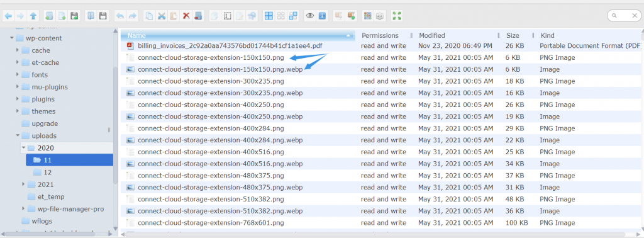
Task: Create an archive from selection
Action: (x=351, y=16)
